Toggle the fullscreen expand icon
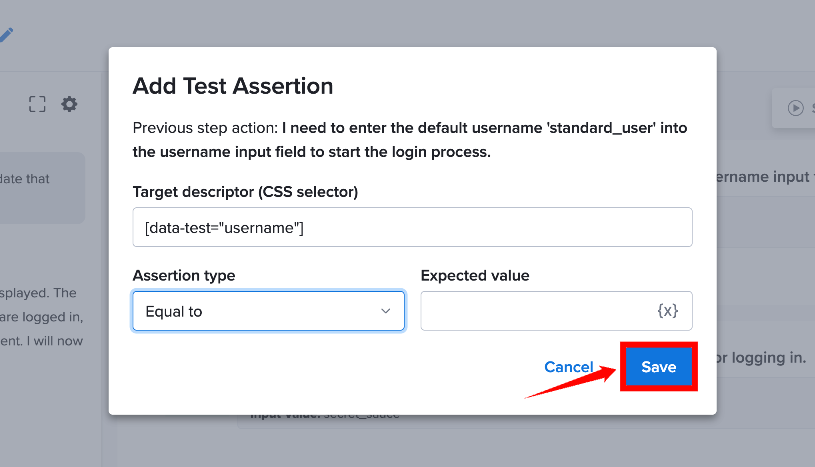815x467 pixels. [37, 104]
